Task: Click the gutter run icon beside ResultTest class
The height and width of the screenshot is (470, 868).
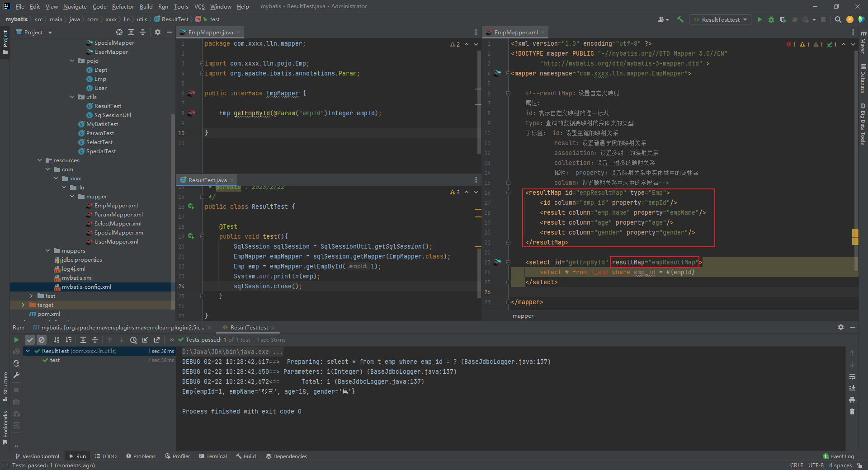Action: tap(191, 207)
